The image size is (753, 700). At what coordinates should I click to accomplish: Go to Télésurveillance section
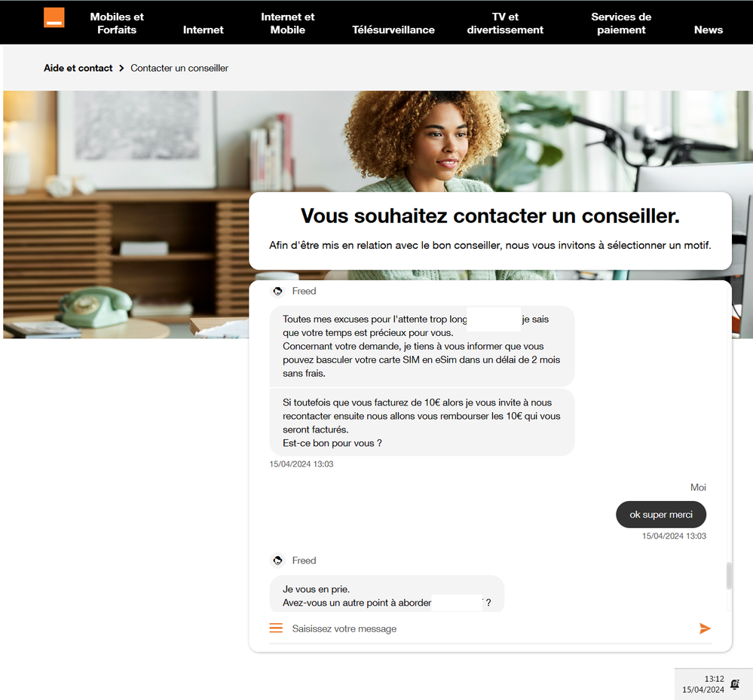[393, 30]
